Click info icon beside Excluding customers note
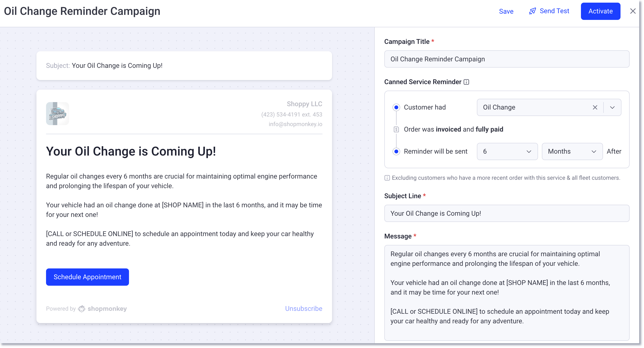 [387, 178]
